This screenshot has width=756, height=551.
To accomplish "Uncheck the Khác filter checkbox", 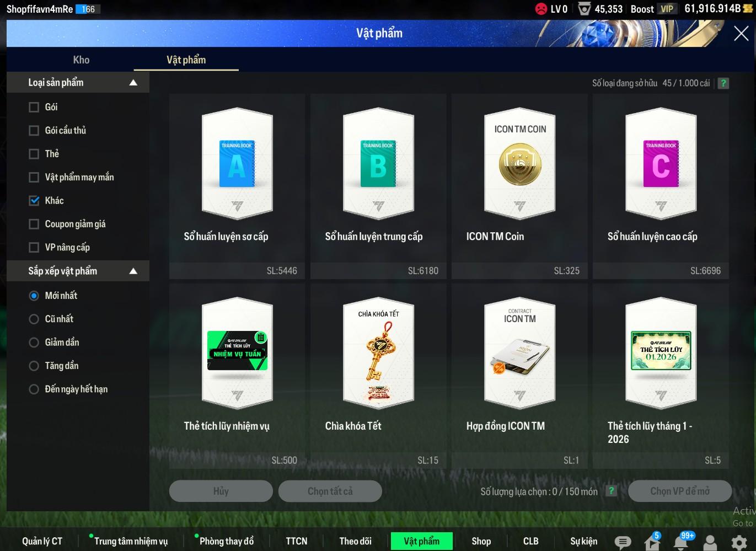I will (34, 201).
